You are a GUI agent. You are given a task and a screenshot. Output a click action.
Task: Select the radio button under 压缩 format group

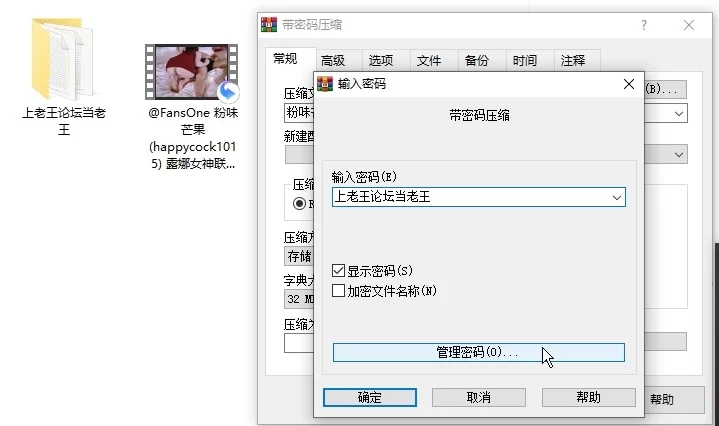tap(299, 204)
